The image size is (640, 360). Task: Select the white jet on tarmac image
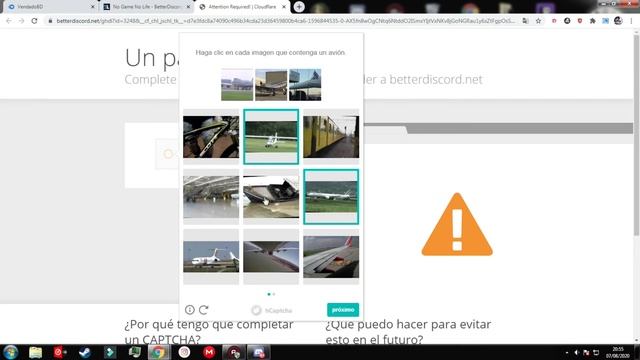(x=211, y=257)
